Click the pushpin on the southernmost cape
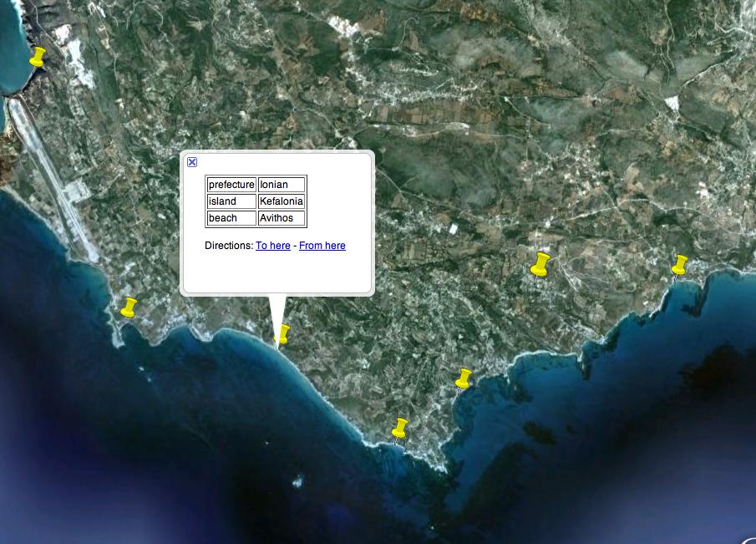The height and width of the screenshot is (544, 756). coord(399,428)
